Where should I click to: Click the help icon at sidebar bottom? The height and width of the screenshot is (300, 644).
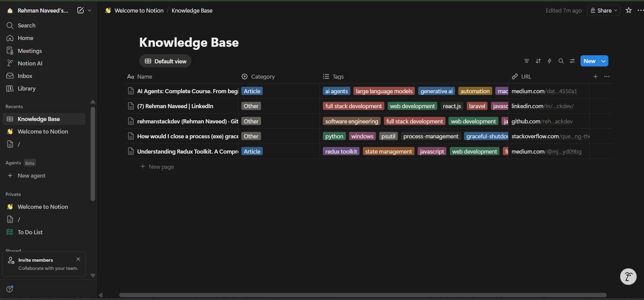[10, 289]
